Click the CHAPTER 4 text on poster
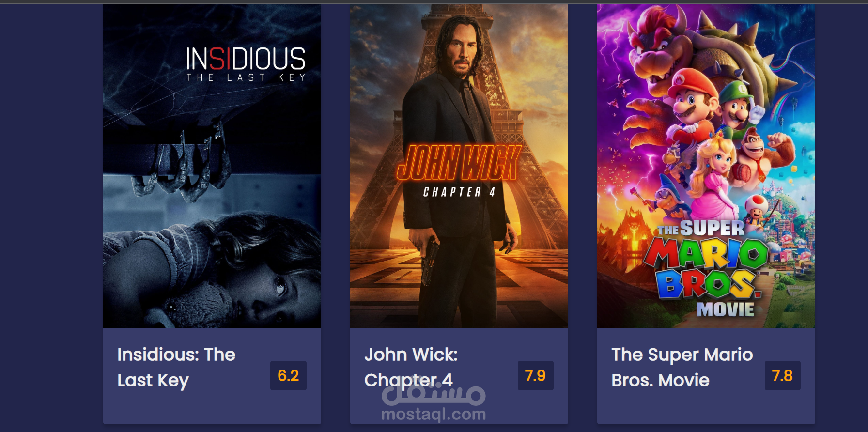868x432 pixels. (x=459, y=192)
